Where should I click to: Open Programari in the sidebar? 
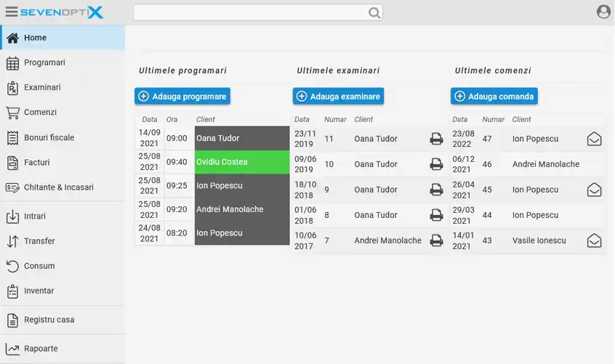click(x=44, y=62)
